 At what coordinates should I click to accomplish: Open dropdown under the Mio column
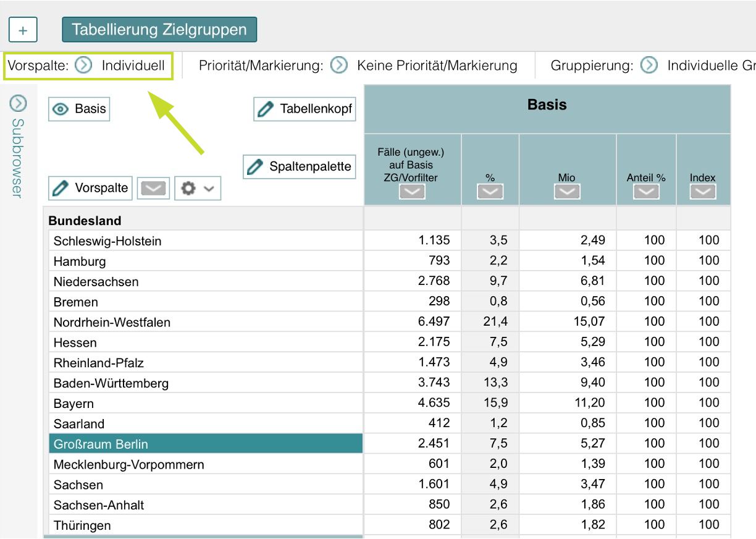pos(567,192)
